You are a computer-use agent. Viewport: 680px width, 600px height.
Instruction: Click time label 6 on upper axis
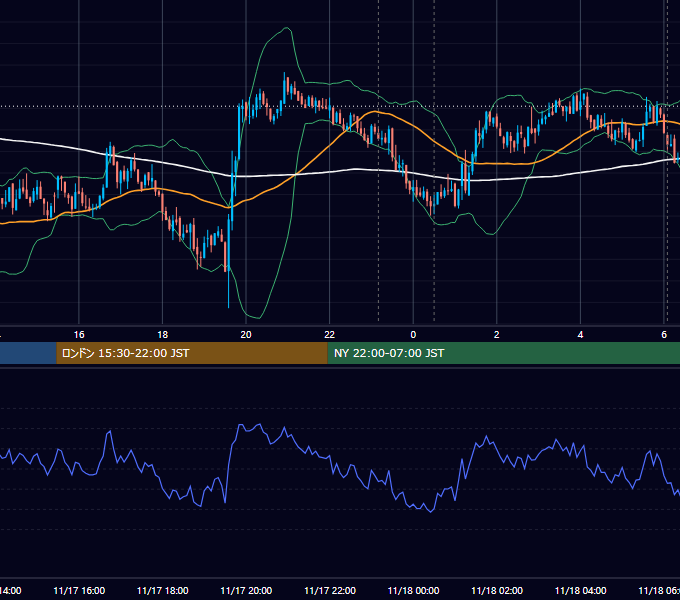664,335
